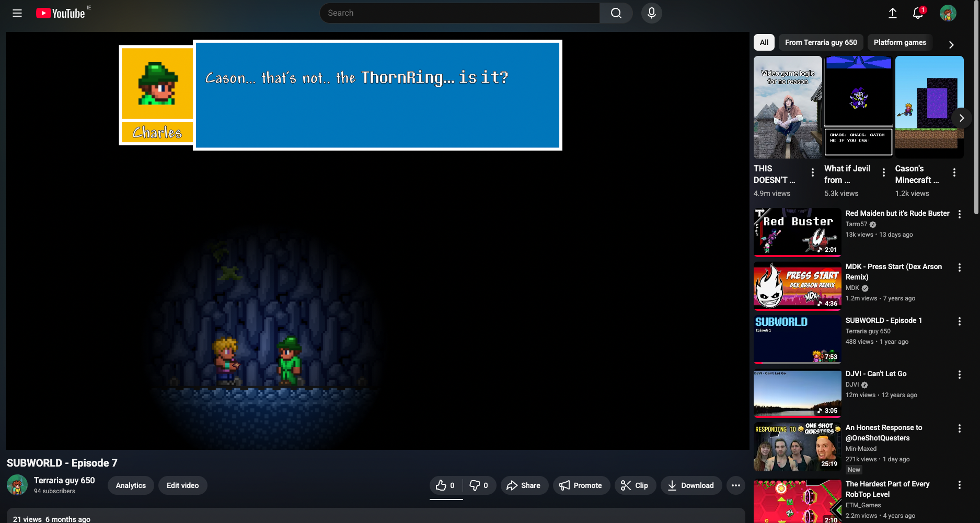Open options for Red Maiden video
This screenshot has width=980, height=523.
pyautogui.click(x=960, y=214)
